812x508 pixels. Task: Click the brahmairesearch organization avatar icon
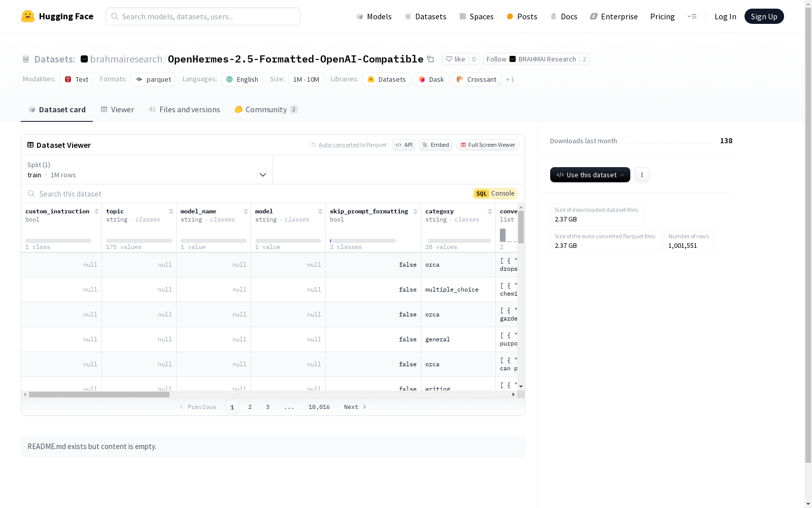[x=84, y=59]
